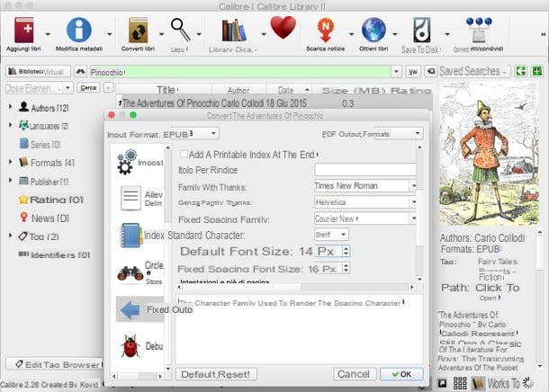Select the Debug ladybug section
This screenshot has width=549, height=392.
tap(130, 346)
